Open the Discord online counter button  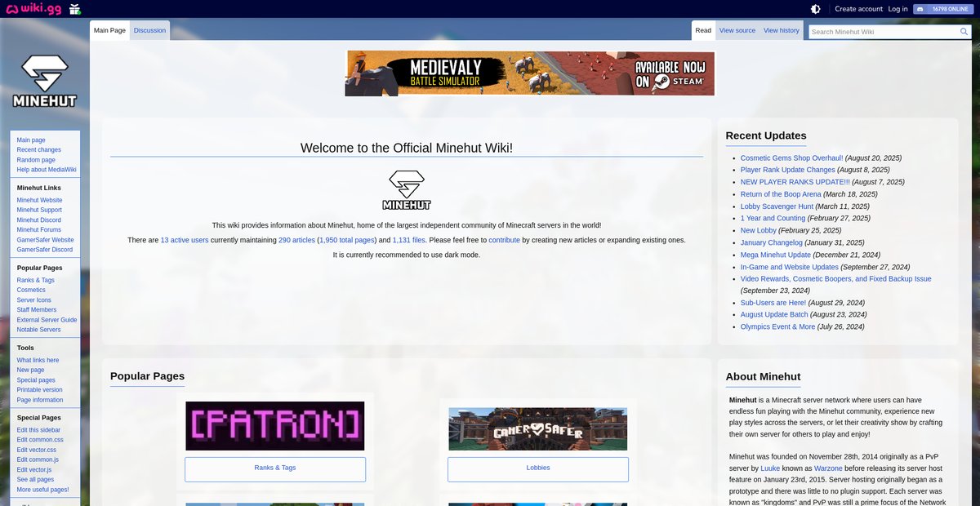tap(943, 9)
